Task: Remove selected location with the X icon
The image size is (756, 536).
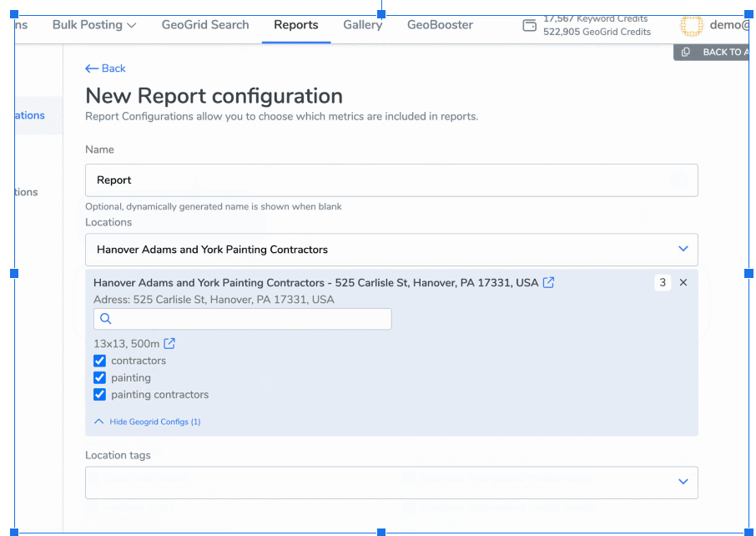Action: tap(683, 283)
